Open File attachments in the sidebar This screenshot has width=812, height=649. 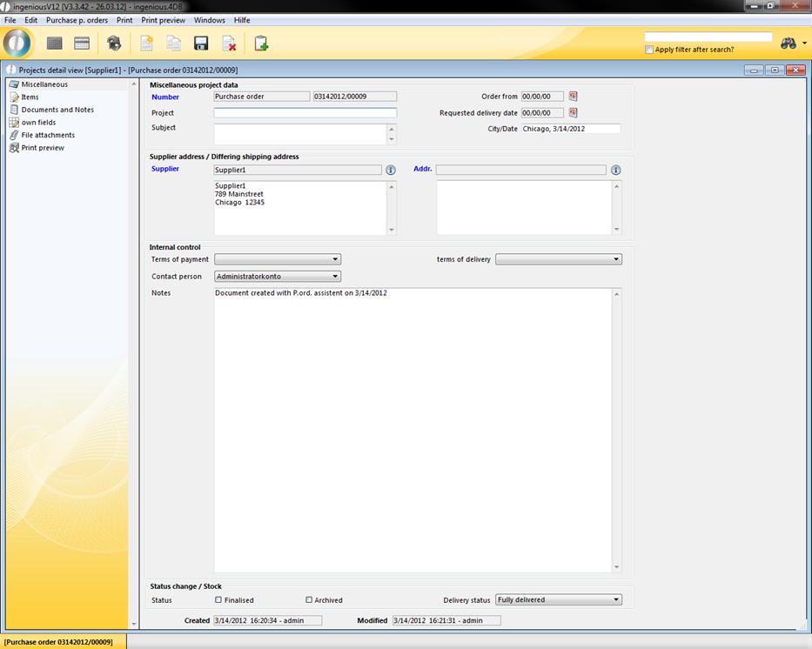point(48,135)
